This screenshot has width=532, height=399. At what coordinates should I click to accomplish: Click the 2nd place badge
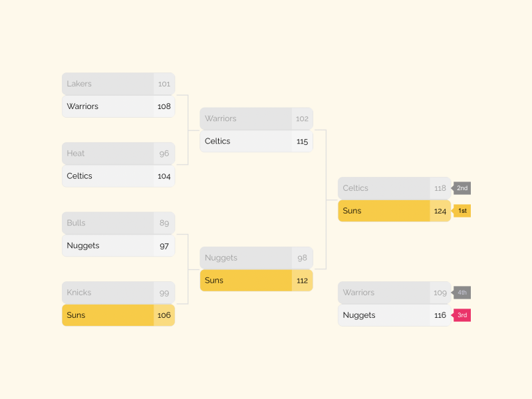(x=462, y=188)
